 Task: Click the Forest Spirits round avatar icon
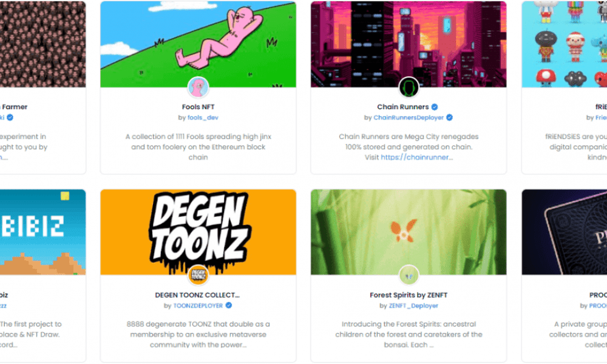click(409, 275)
